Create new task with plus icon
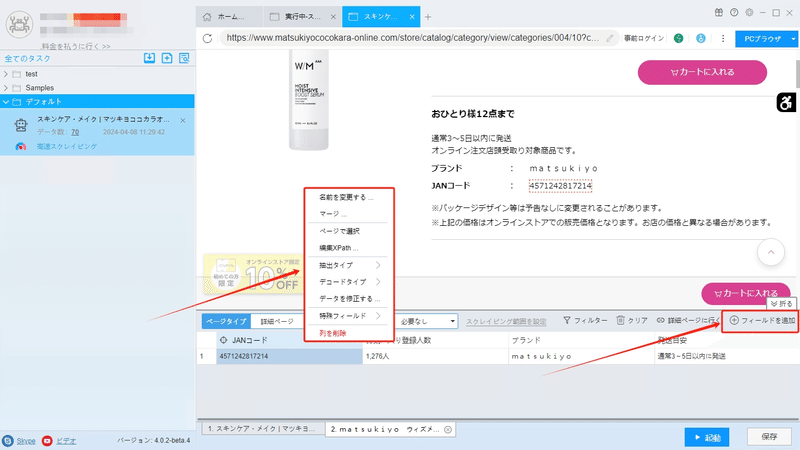 [x=167, y=58]
